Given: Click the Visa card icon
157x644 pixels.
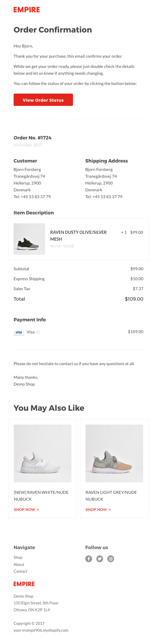Looking at the screenshot, I should (x=19, y=332).
